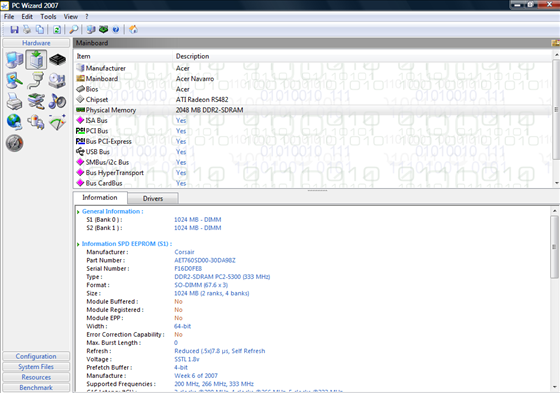560x393 pixels.
Task: Click the Part Number value AET760SD00-30DA98Z
Action: click(205, 260)
